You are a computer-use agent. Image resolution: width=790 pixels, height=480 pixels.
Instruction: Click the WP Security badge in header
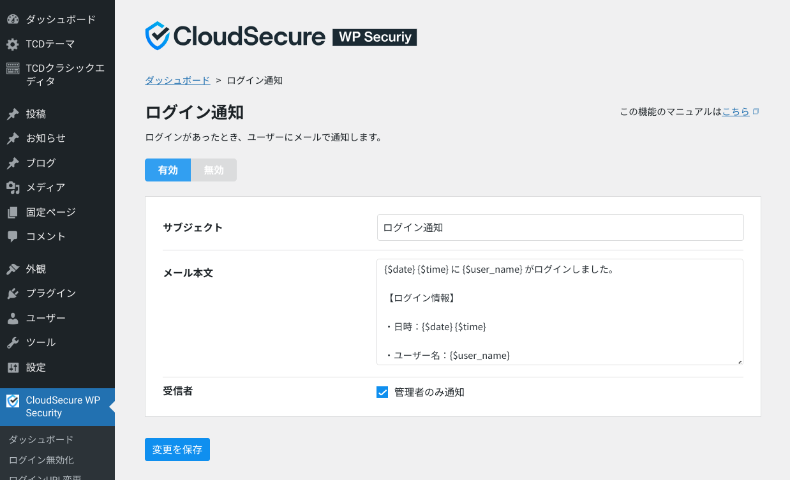pyautogui.click(x=374, y=37)
